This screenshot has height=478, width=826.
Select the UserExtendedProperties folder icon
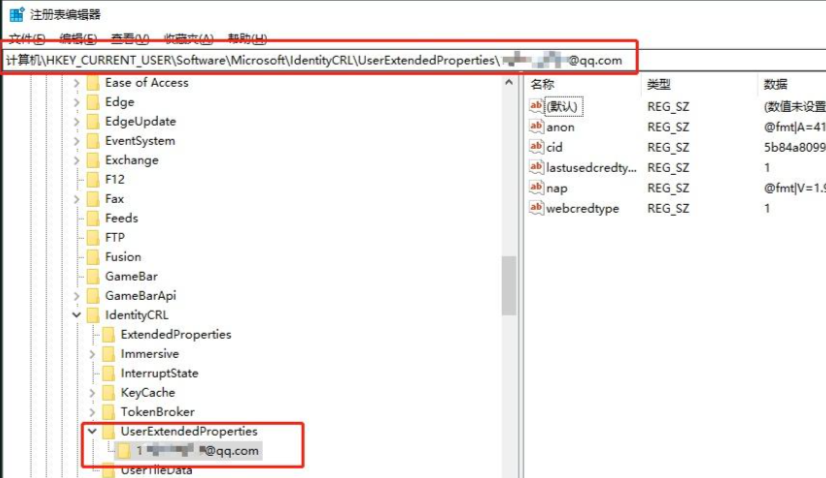109,432
